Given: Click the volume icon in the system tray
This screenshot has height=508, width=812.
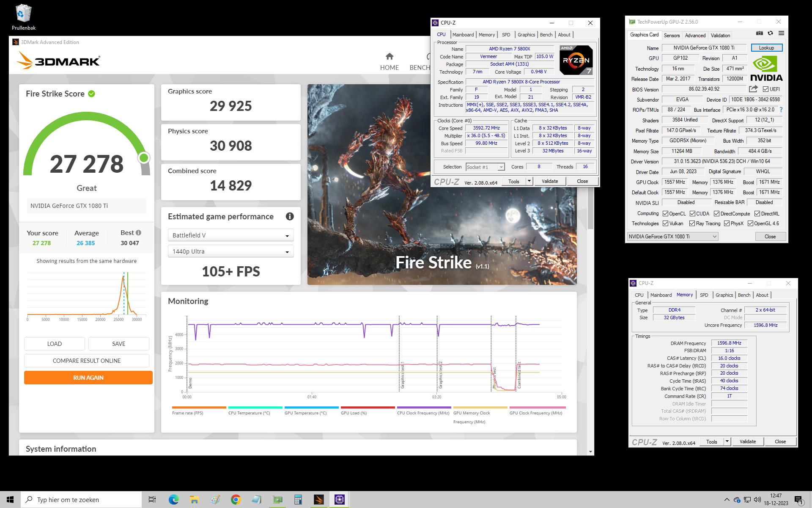Looking at the screenshot, I should click(x=757, y=500).
